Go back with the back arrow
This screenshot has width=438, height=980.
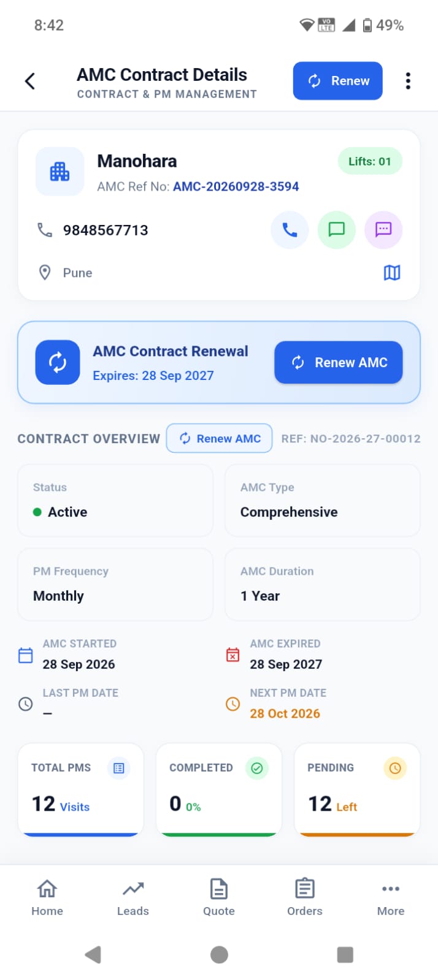pyautogui.click(x=30, y=81)
